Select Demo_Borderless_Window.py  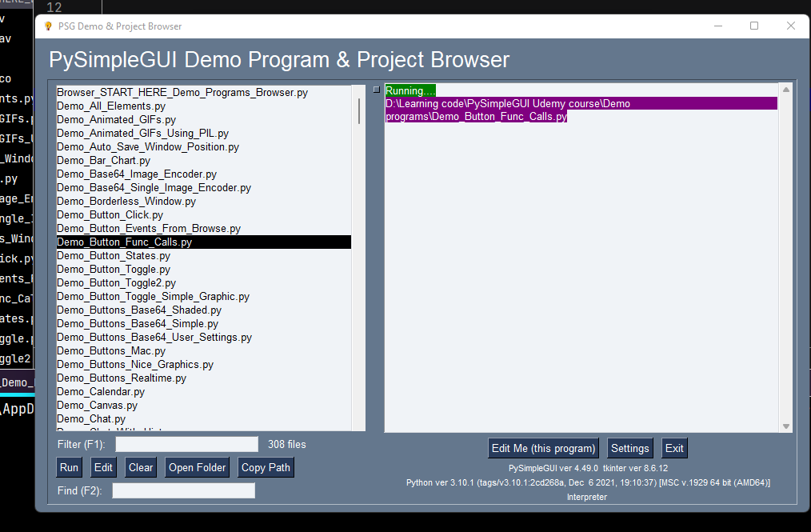(x=204, y=201)
